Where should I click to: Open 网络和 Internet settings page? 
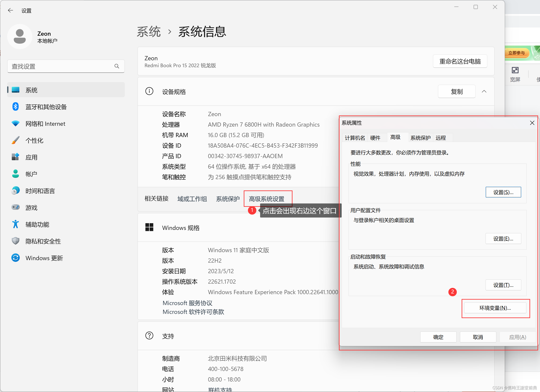(x=45, y=124)
